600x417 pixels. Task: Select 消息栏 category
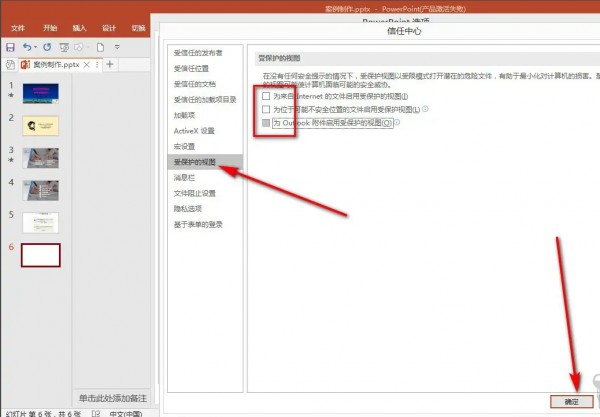point(184,178)
